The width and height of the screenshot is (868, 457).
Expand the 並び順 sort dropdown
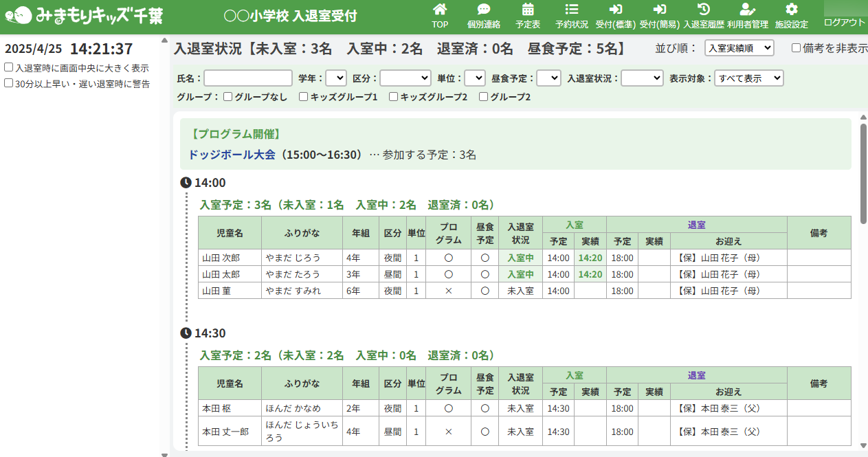pyautogui.click(x=739, y=48)
